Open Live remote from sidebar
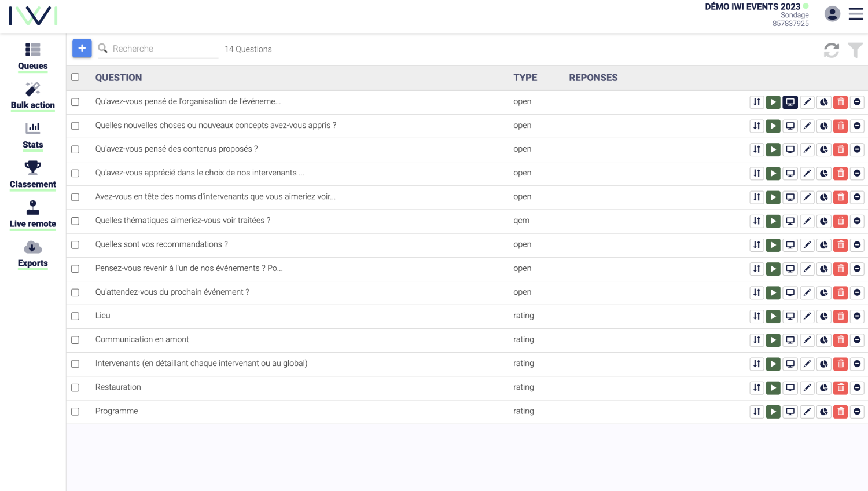This screenshot has width=868, height=491. pos(32,214)
